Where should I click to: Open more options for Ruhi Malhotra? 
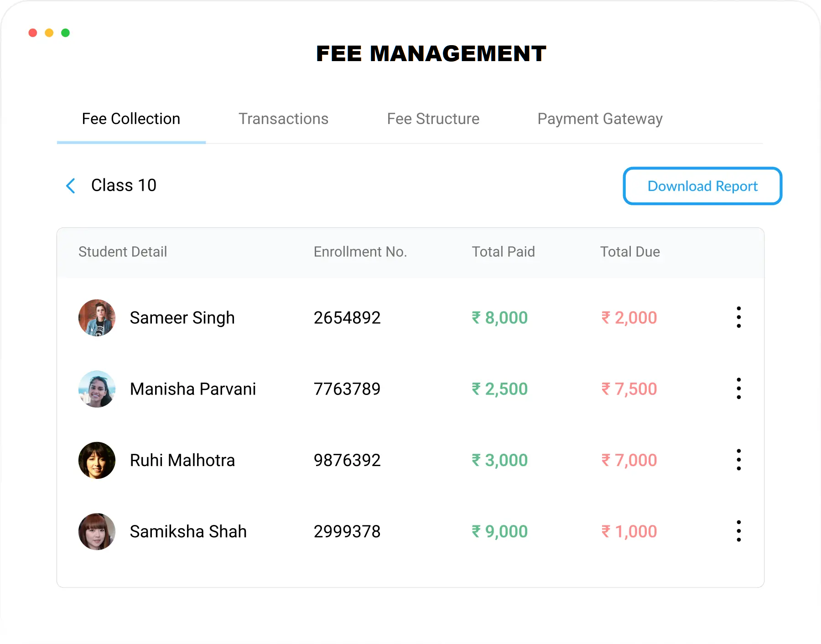(x=738, y=460)
